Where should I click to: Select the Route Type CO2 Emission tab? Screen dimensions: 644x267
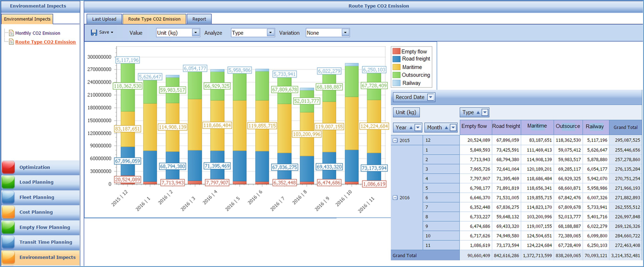pyautogui.click(x=154, y=19)
